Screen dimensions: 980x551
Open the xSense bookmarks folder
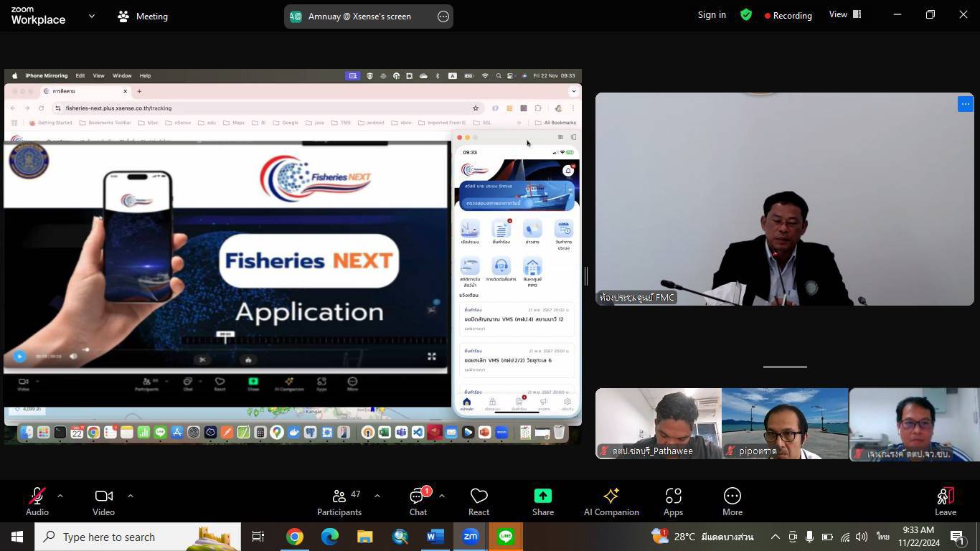179,123
